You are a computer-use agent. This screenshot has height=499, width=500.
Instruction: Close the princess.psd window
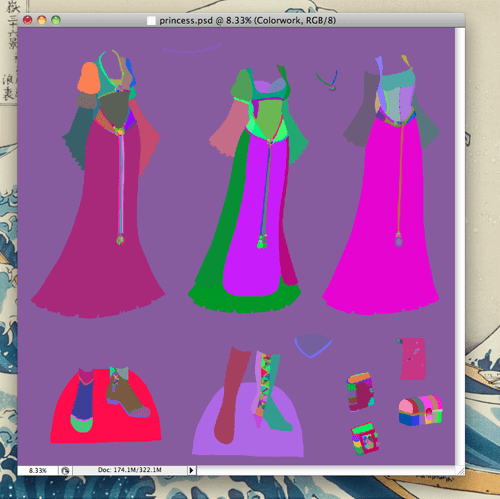tap(27, 20)
